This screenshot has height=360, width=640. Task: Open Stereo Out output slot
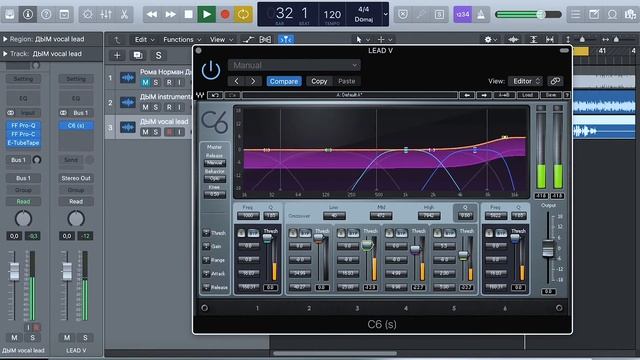click(x=76, y=178)
